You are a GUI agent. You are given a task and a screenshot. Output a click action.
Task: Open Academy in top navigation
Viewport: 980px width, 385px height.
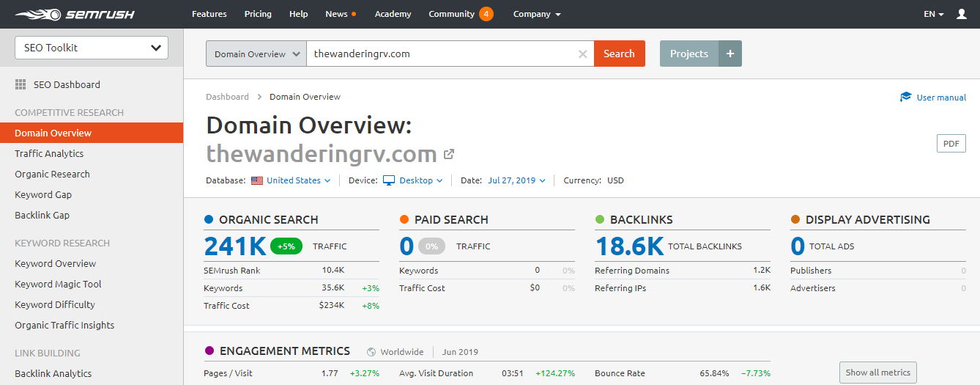(393, 14)
